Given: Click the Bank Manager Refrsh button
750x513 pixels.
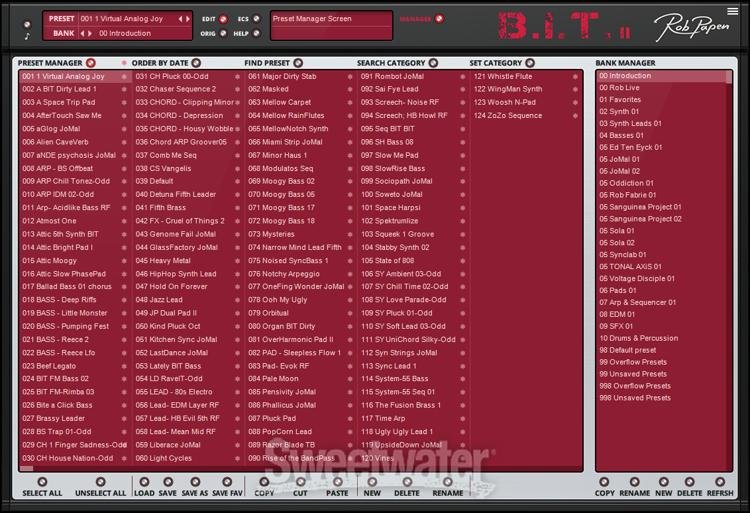Looking at the screenshot, I should tap(719, 482).
